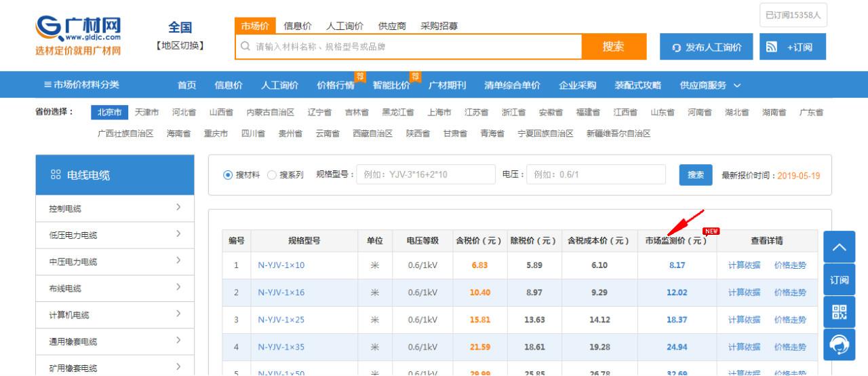868x376 pixels.
Task: Switch to the 信息价 search tab
Action: [298, 26]
